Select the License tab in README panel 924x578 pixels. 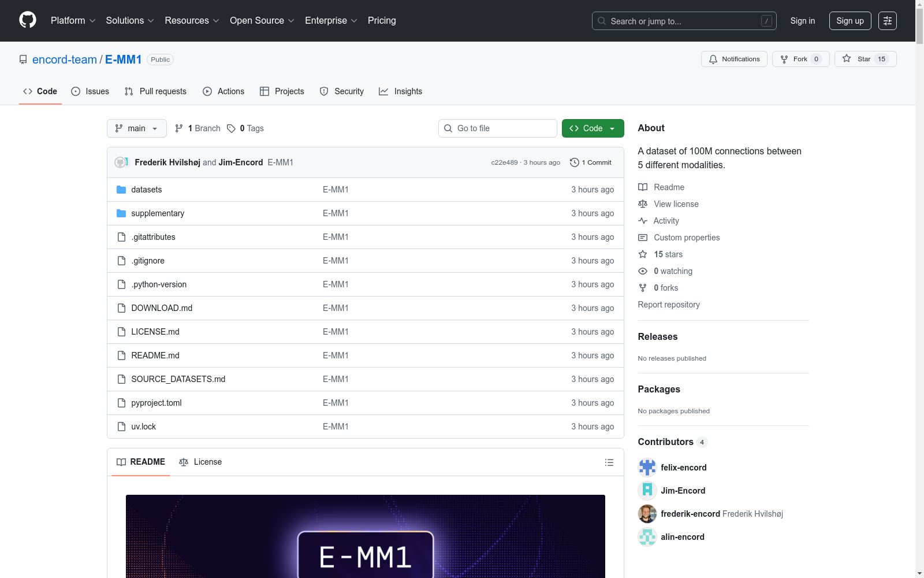[x=200, y=462]
